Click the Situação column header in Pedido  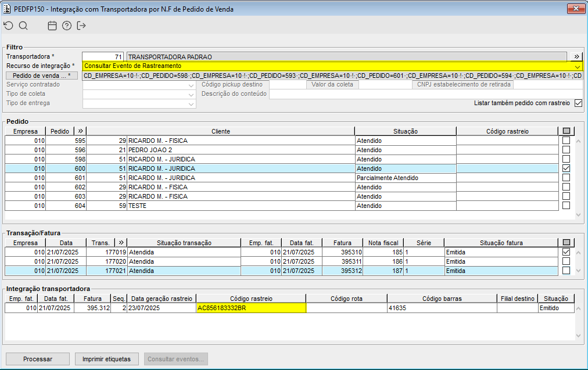[405, 131]
